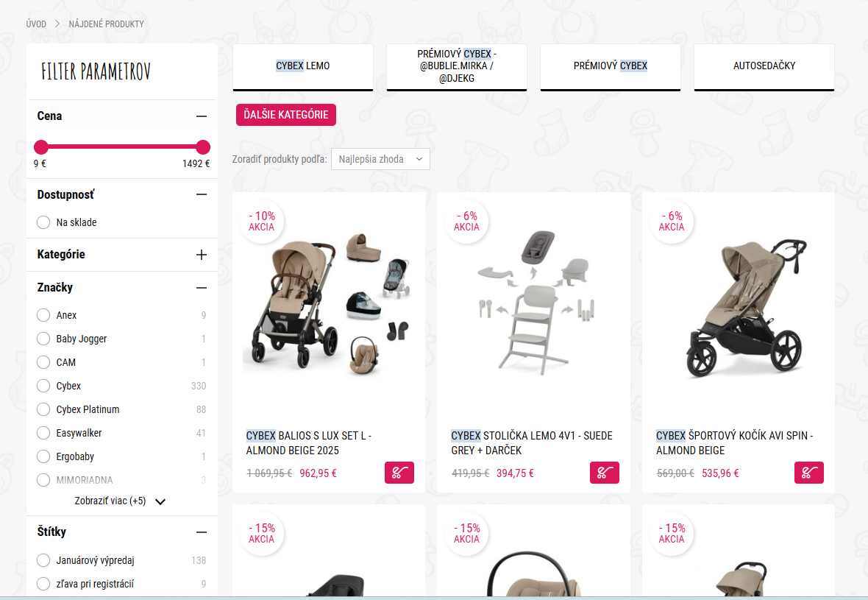Go to Úvod breadcrumb link
868x600 pixels.
(x=36, y=24)
